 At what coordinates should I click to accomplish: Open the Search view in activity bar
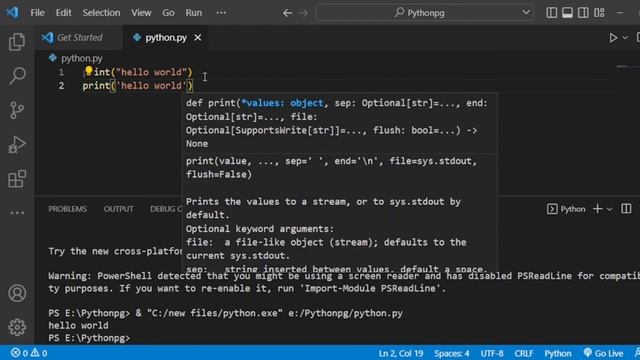coord(17,76)
